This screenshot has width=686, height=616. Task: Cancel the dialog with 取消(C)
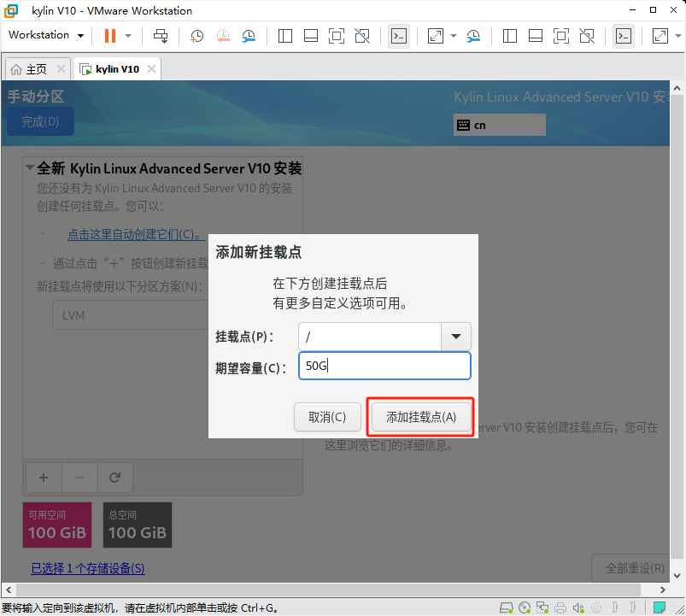[327, 417]
